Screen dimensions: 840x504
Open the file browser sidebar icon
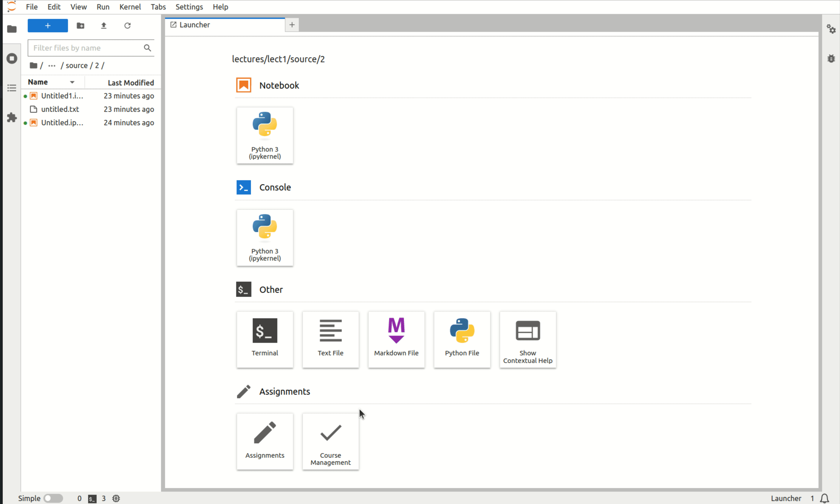click(x=12, y=29)
